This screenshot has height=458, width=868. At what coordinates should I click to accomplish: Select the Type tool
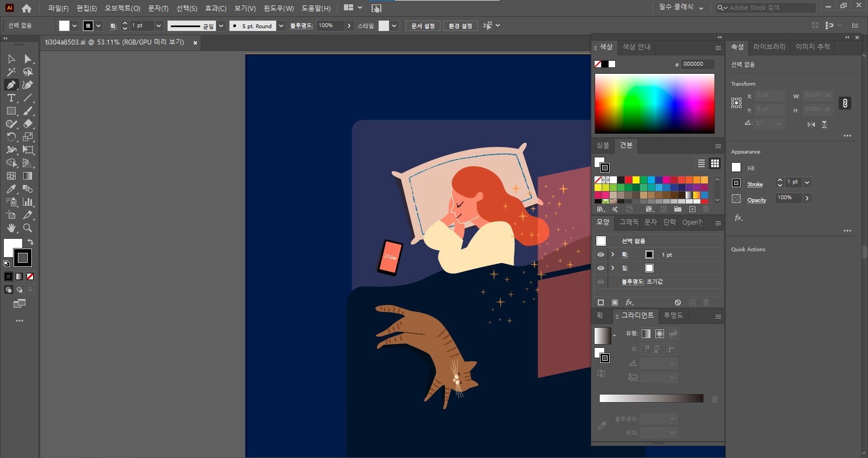coord(11,98)
